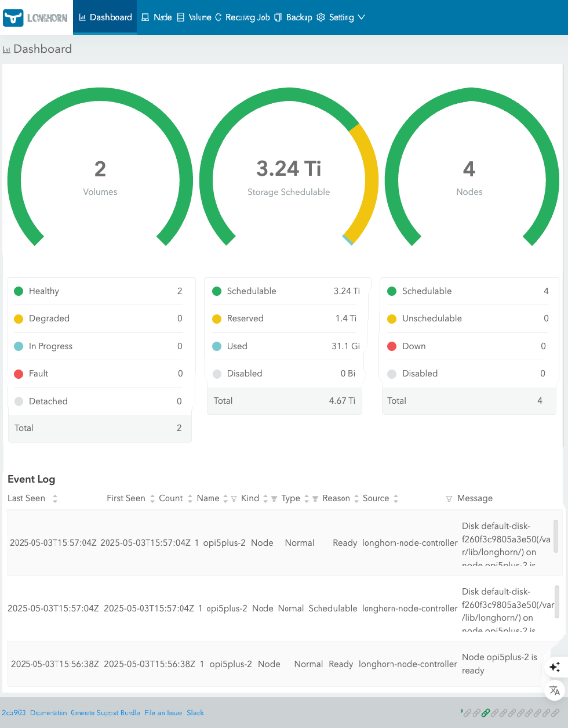This screenshot has height=728, width=568.
Task: Open the Name column filter icon
Action: (234, 499)
